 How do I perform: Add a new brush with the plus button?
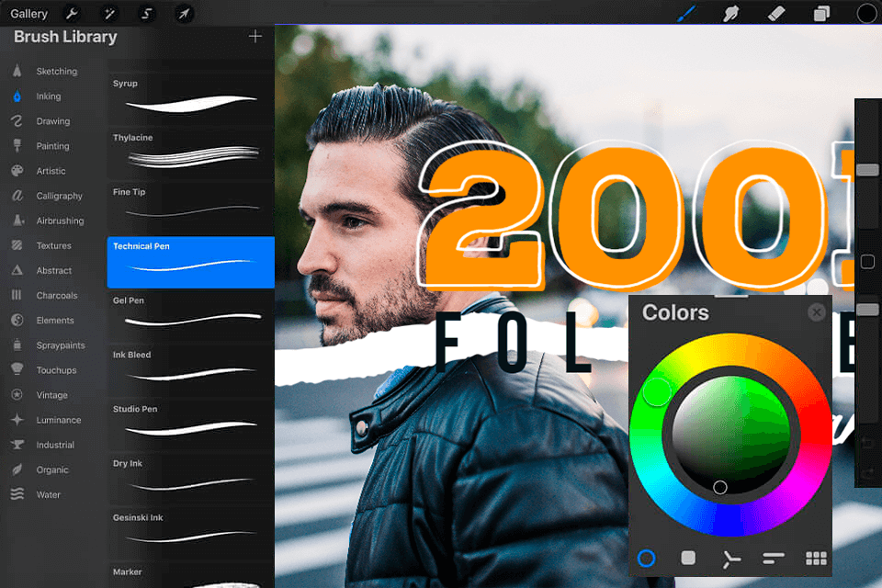(254, 37)
